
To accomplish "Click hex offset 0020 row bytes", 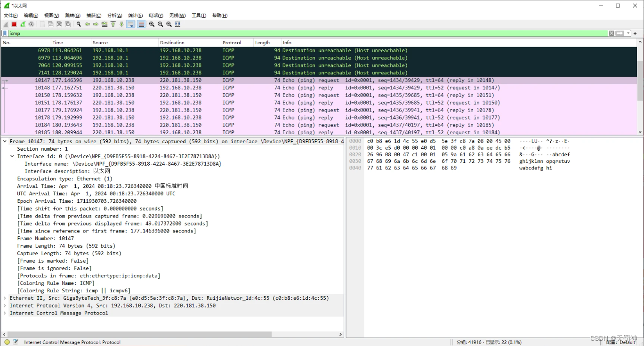I will click(439, 154).
